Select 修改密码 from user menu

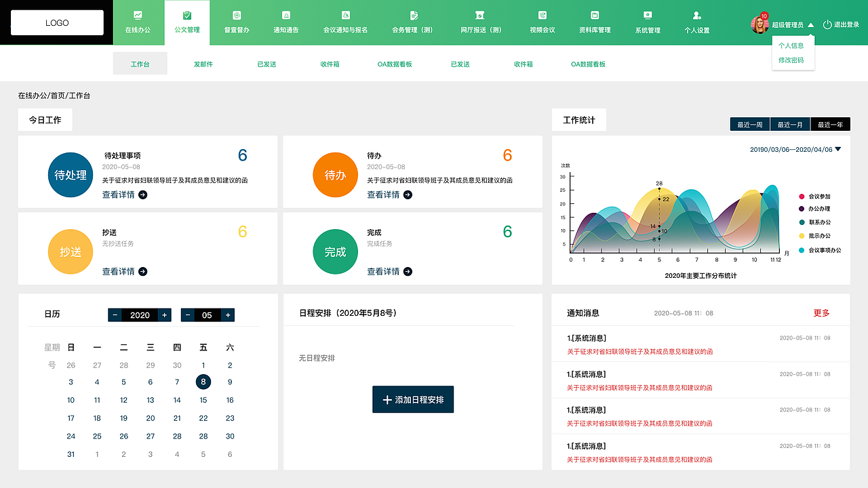791,60
